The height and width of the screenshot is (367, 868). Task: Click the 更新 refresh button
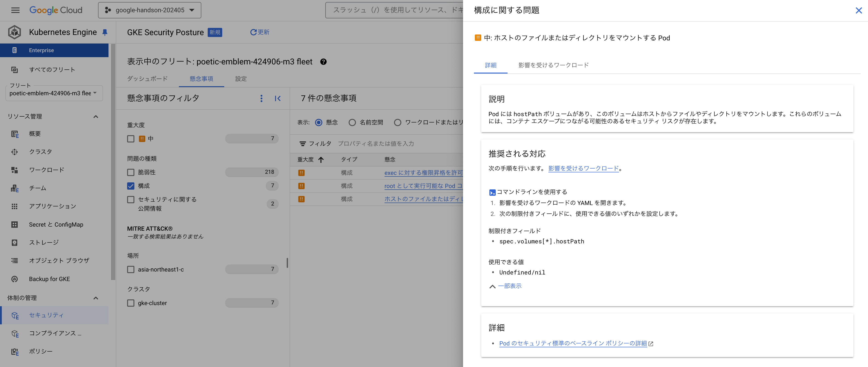tap(259, 32)
